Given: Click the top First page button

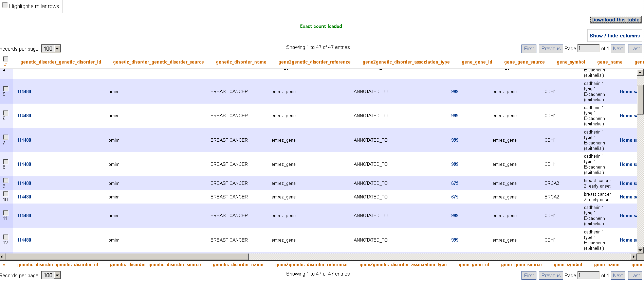Looking at the screenshot, I should click(529, 49).
